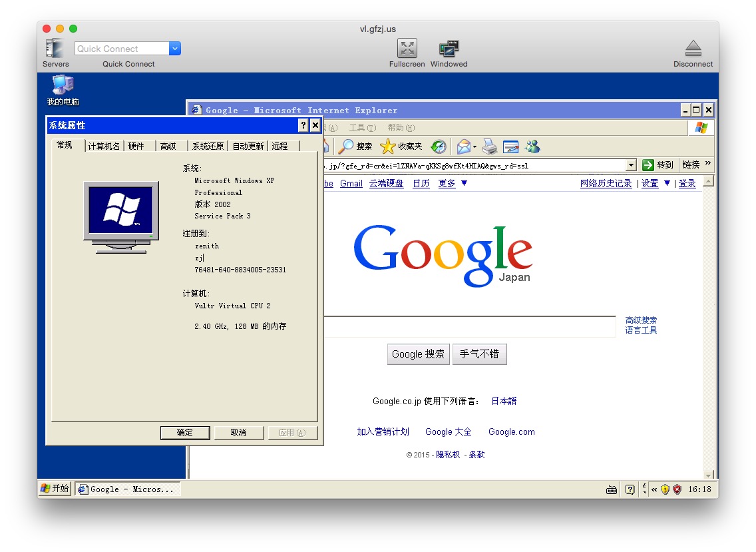Open the Quick Connect dropdown arrow
The image size is (756, 552).
pyautogui.click(x=175, y=48)
